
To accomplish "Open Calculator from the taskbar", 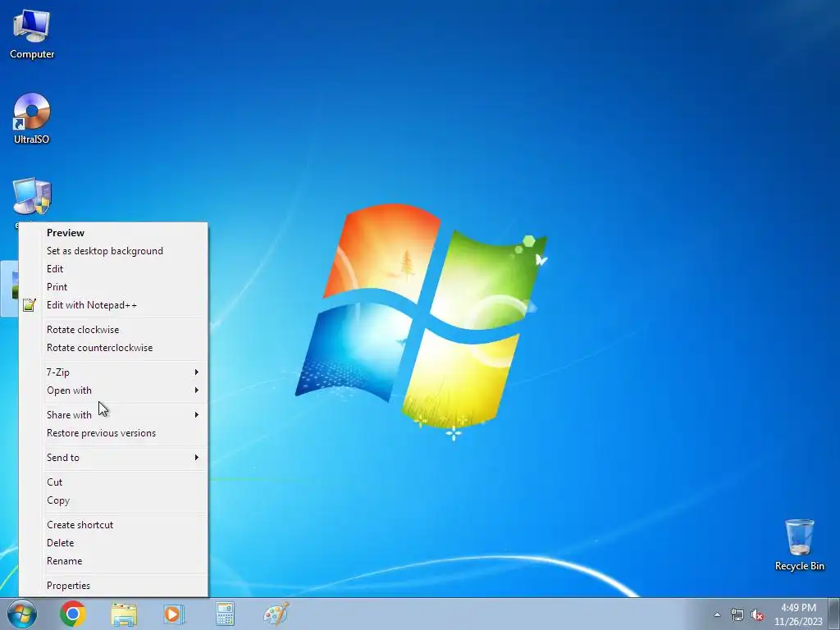I will pos(225,614).
